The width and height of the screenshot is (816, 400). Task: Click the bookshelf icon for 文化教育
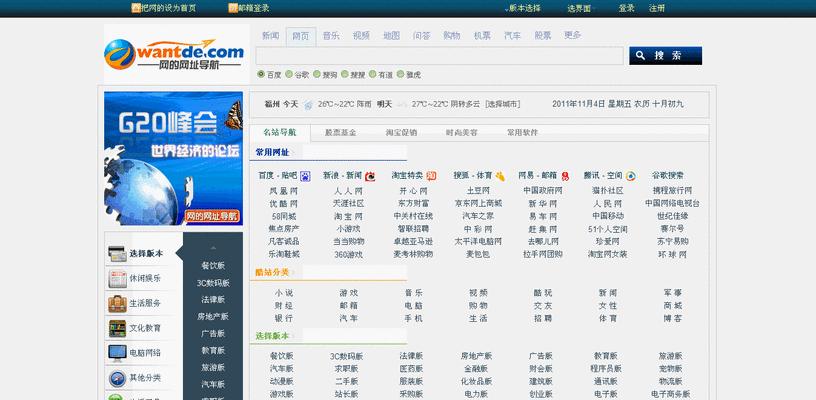(117, 328)
